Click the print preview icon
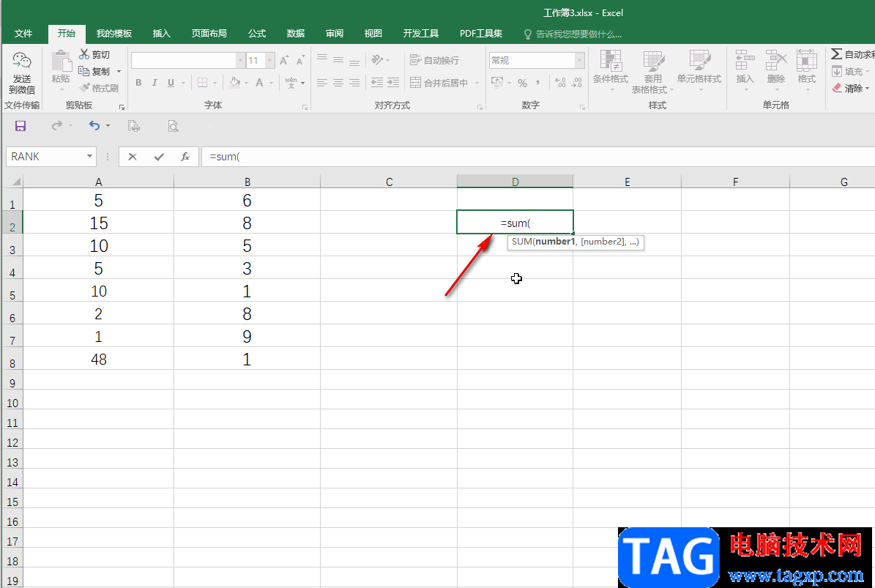Viewport: 875px width, 588px height. point(174,126)
